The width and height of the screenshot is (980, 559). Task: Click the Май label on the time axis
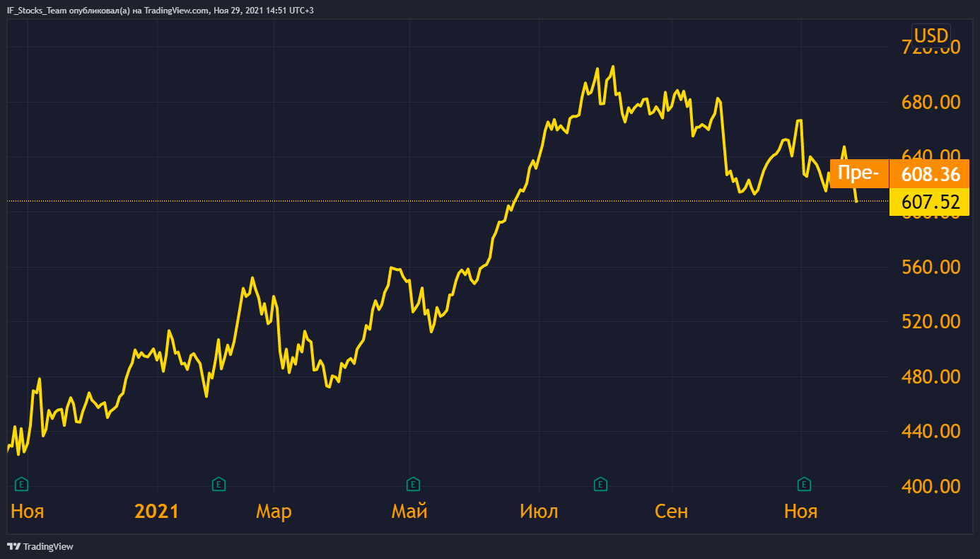(409, 511)
